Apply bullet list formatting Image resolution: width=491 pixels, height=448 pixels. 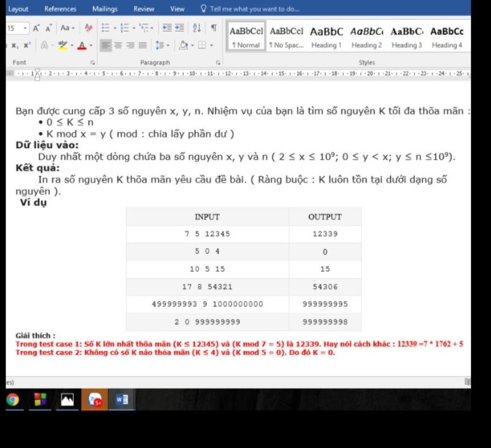coord(105,28)
